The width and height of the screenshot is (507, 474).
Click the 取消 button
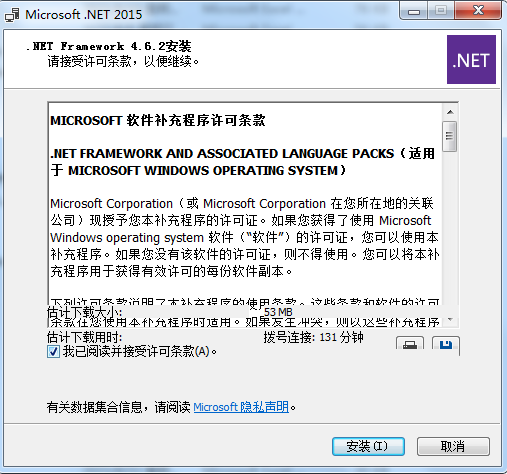(x=453, y=446)
